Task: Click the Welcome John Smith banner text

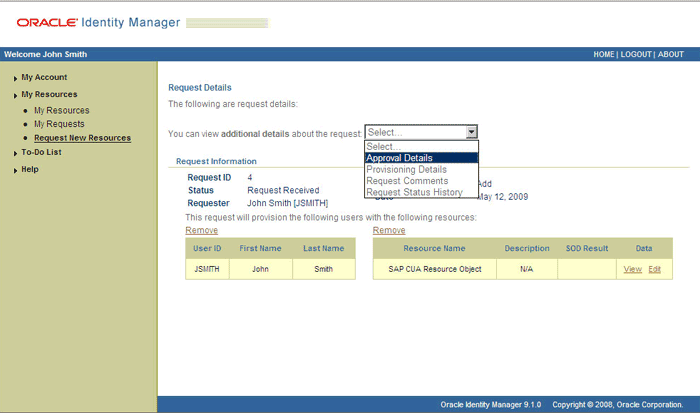Action: (x=46, y=54)
